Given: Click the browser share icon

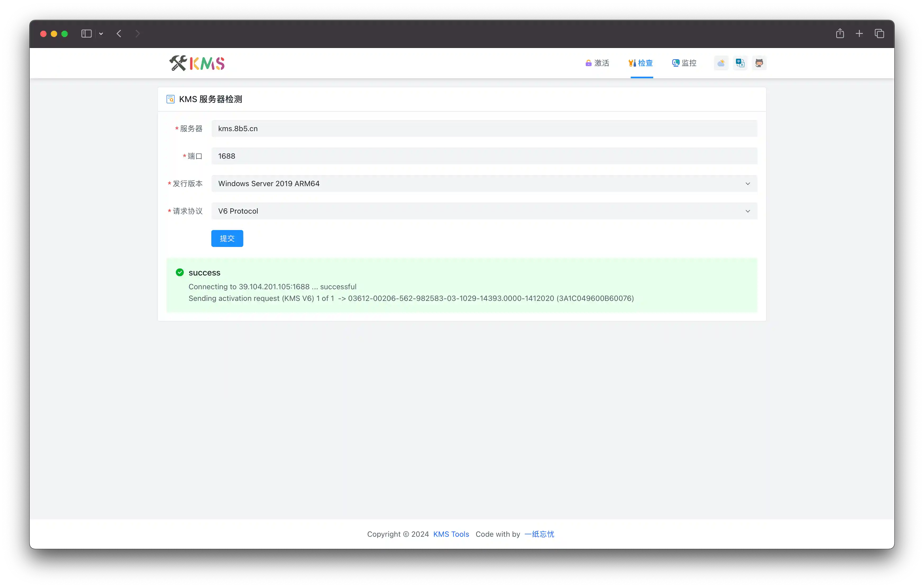Looking at the screenshot, I should pos(840,34).
